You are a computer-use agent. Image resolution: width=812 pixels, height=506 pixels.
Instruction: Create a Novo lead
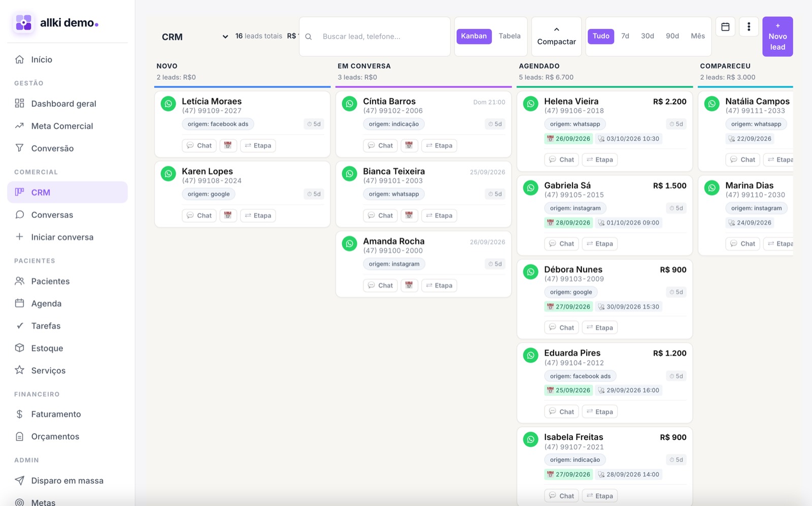pyautogui.click(x=777, y=37)
